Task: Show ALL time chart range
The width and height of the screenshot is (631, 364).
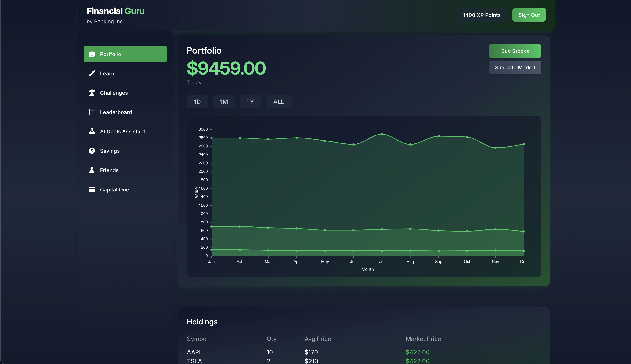Action: [279, 102]
